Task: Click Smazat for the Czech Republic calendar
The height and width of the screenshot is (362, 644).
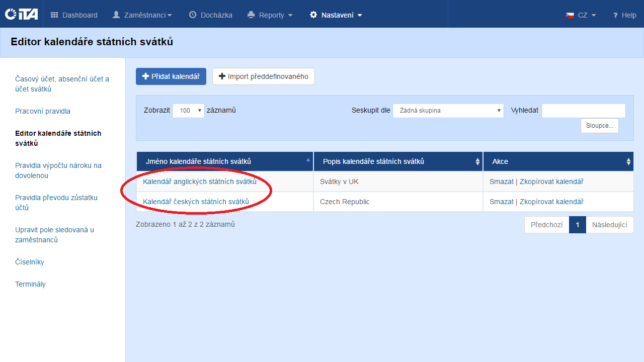Action: coord(501,202)
